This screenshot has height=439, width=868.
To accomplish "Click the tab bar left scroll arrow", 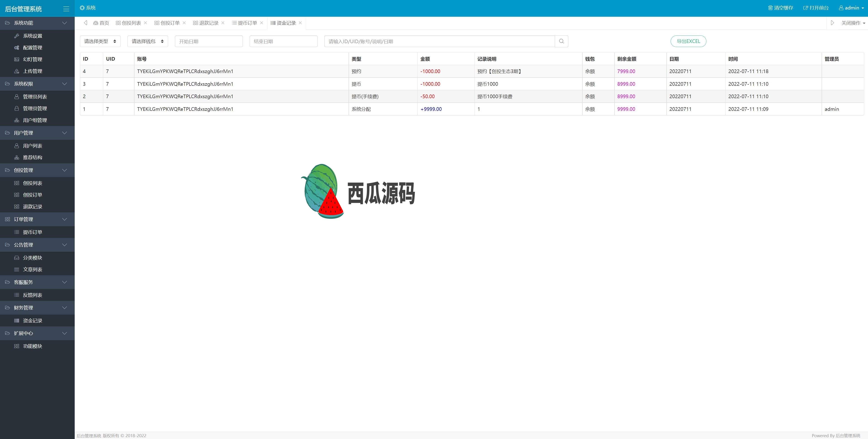I will [86, 23].
